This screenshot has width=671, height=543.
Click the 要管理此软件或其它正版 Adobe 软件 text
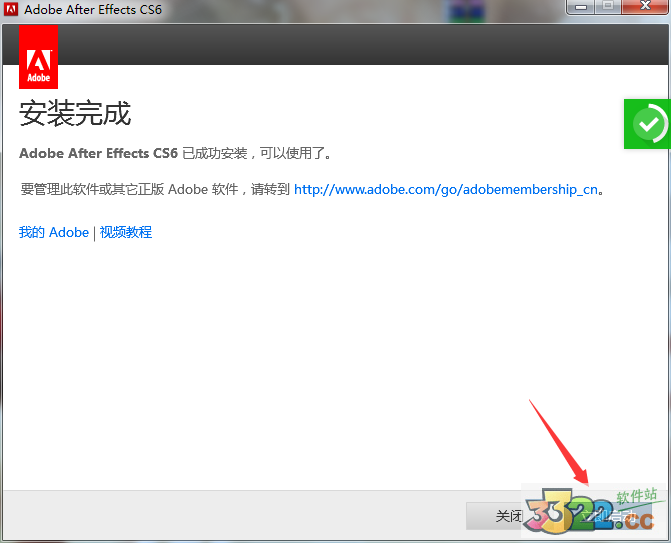(129, 189)
